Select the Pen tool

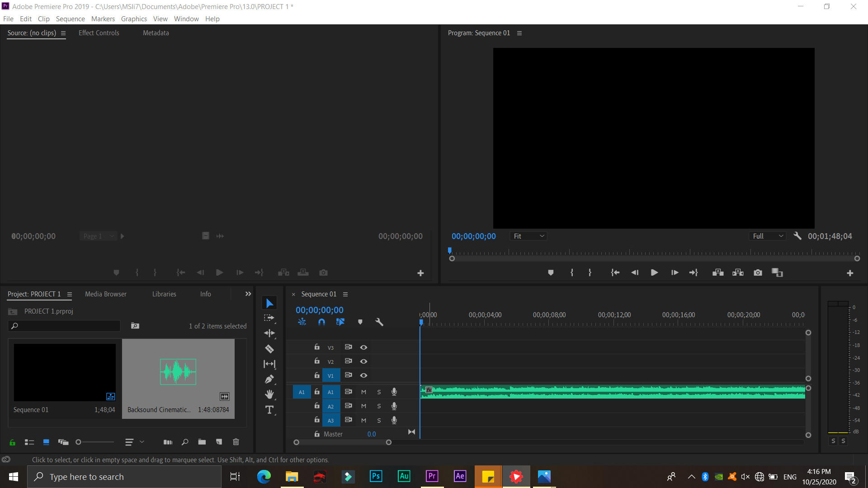pyautogui.click(x=269, y=379)
